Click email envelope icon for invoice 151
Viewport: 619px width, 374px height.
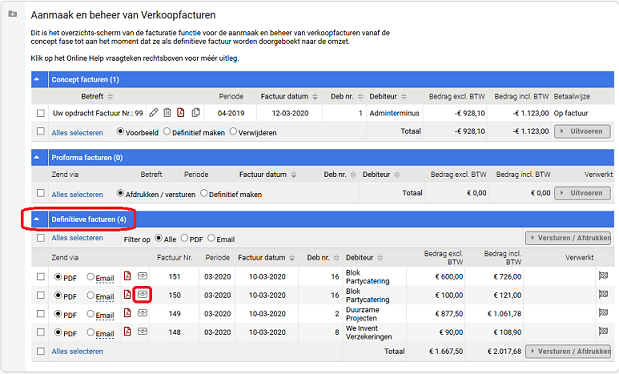click(143, 276)
